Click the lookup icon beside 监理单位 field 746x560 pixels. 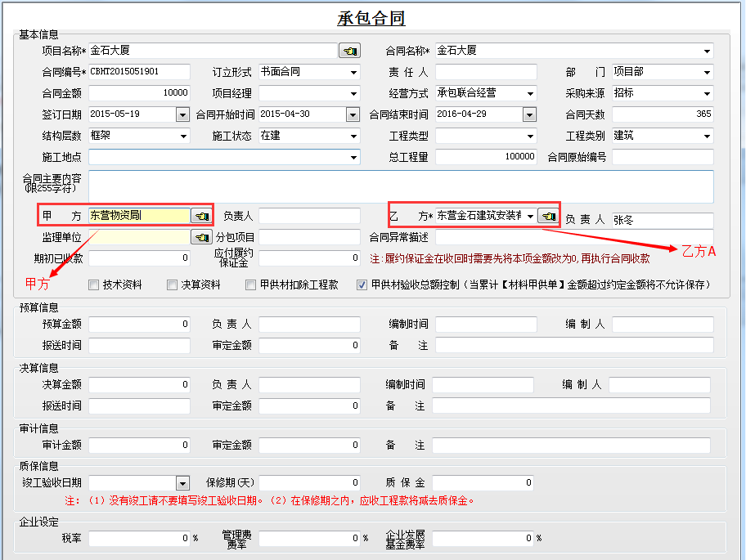click(x=200, y=237)
